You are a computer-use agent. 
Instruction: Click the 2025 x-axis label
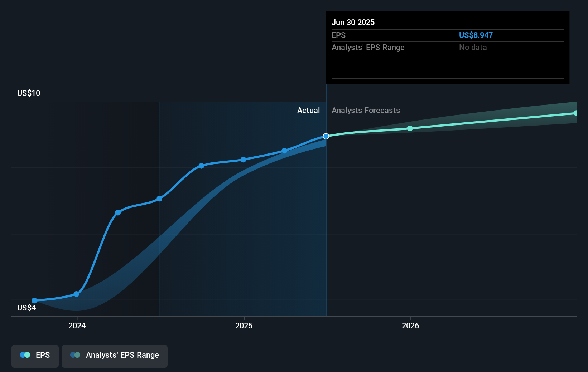point(244,325)
